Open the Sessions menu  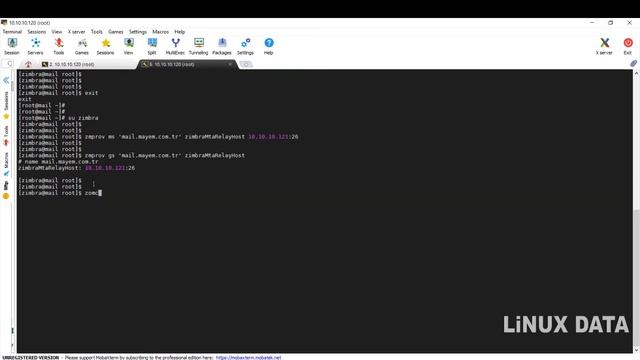point(36,32)
